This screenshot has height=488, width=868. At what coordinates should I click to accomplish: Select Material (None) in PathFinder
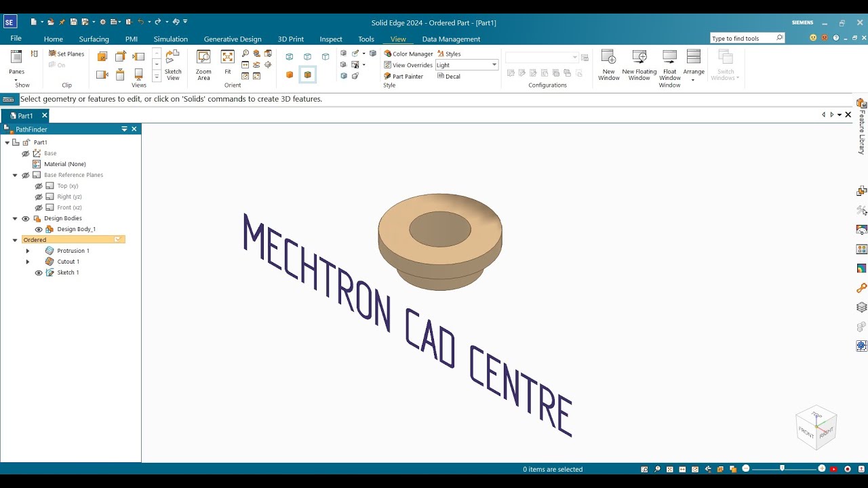[65, 164]
